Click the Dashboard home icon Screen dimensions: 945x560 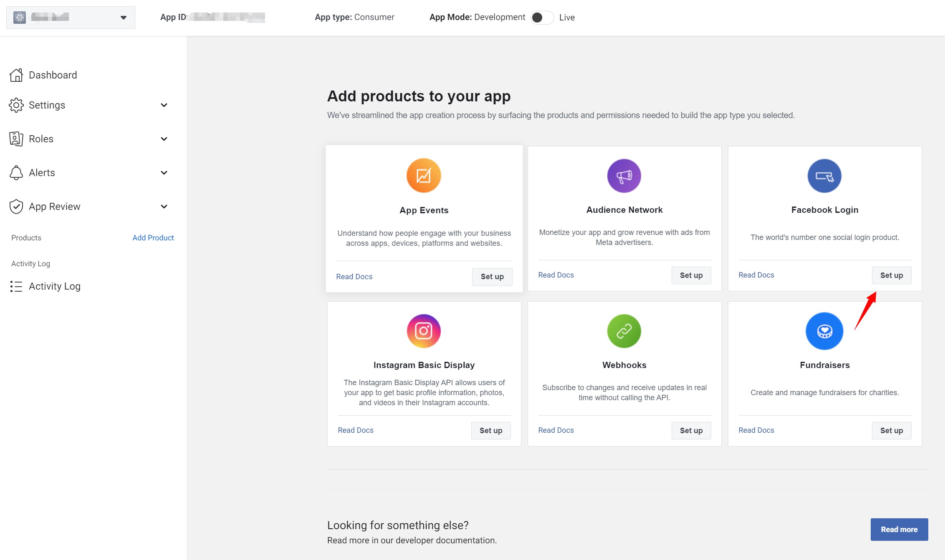pos(16,75)
